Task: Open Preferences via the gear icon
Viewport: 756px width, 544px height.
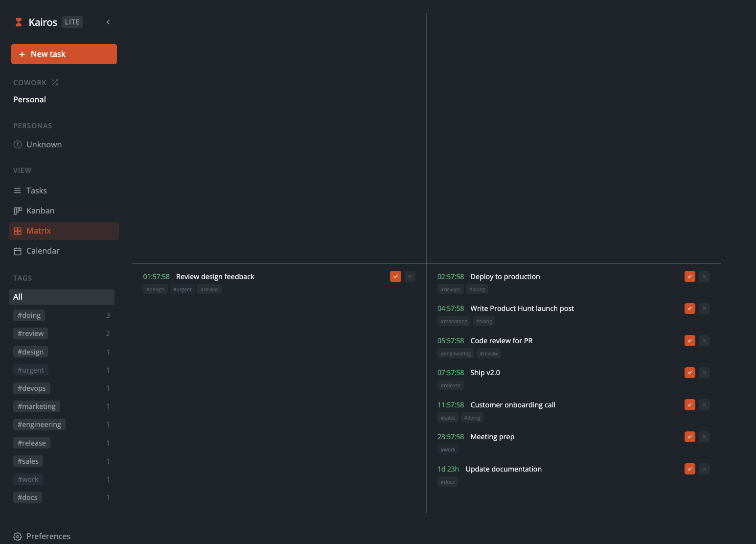Action: click(18, 537)
